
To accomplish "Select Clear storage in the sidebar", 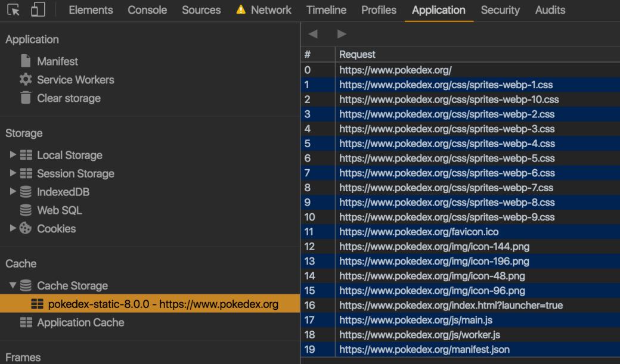I will pyautogui.click(x=69, y=98).
